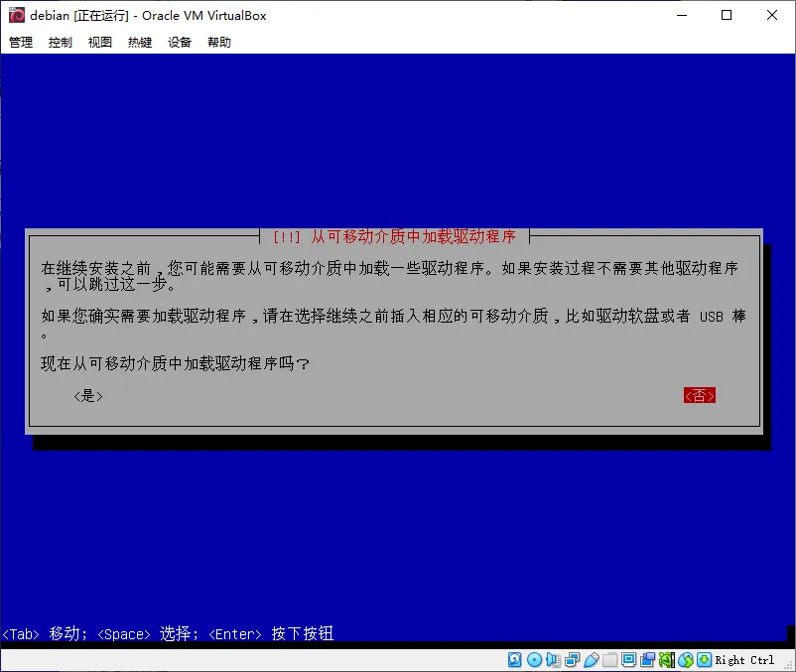Click the recording status icon
This screenshot has height=672, width=796.
point(648,660)
